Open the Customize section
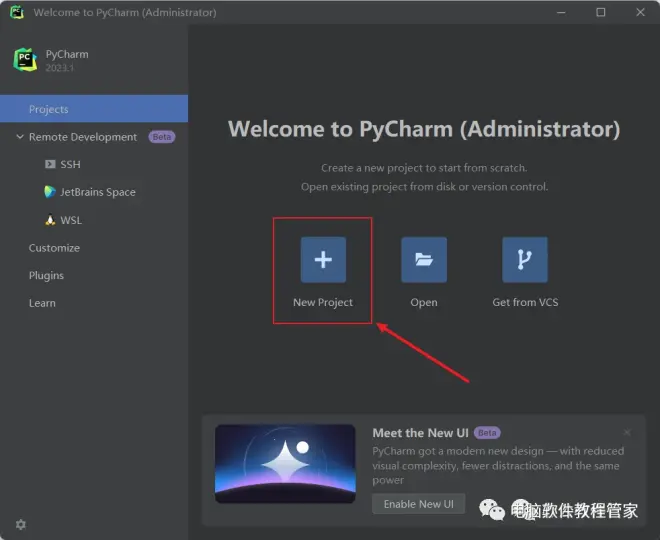The height and width of the screenshot is (540, 660). 54,248
